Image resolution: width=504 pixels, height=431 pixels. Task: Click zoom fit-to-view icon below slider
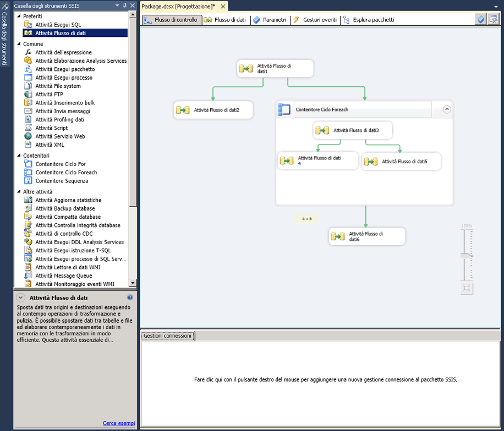[x=467, y=288]
